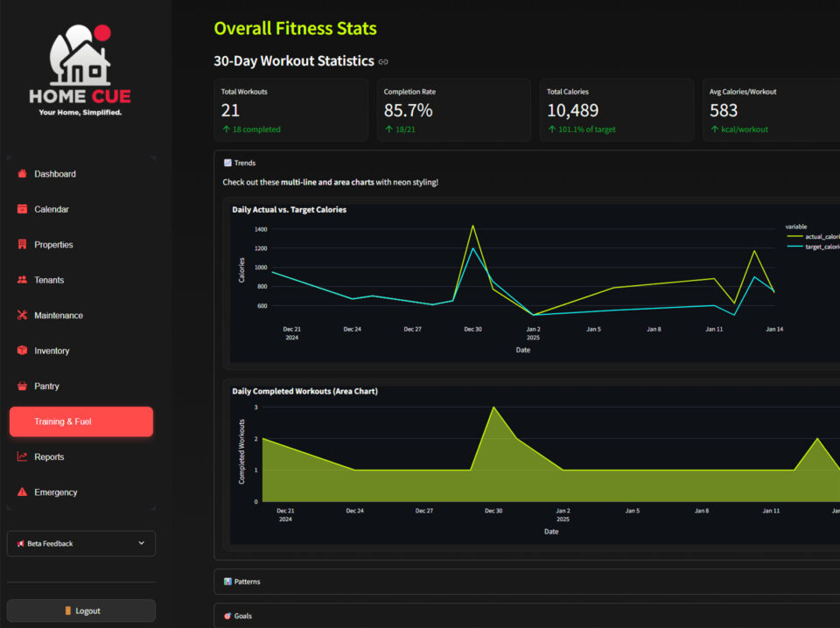Click the Dec 30 peak in area chart
The image size is (840, 628).
coord(493,408)
